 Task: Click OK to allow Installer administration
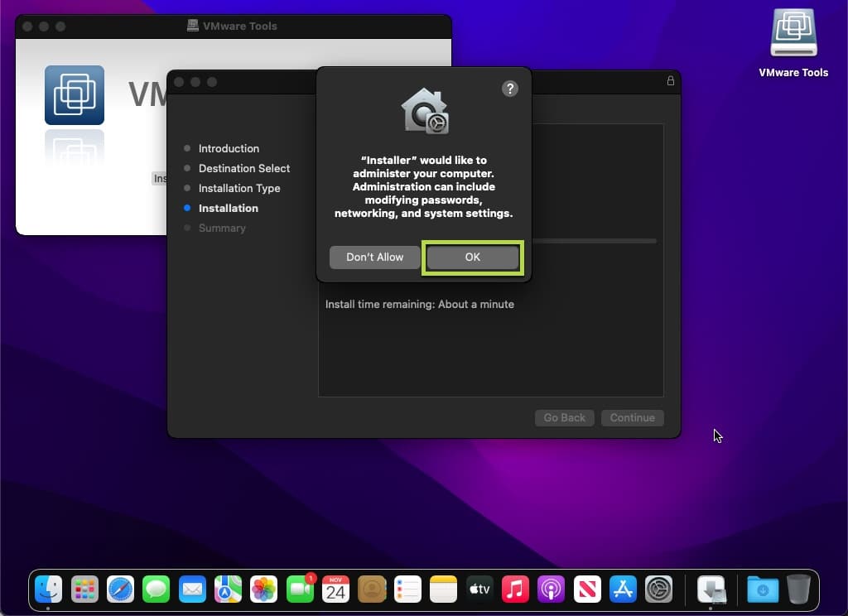click(x=472, y=257)
